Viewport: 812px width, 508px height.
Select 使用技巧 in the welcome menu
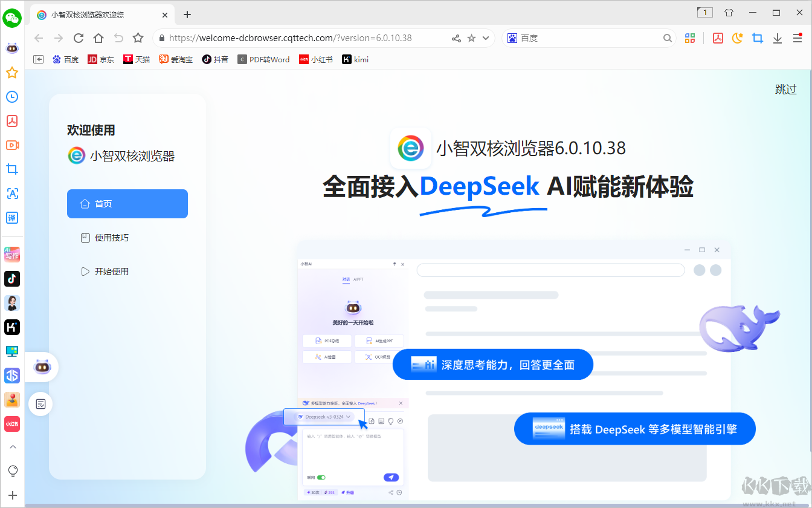pyautogui.click(x=127, y=238)
